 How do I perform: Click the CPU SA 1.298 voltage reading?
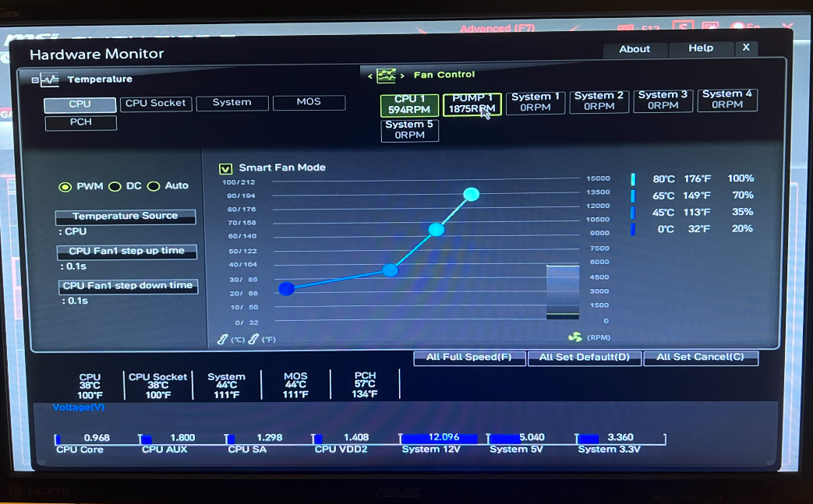click(x=270, y=438)
